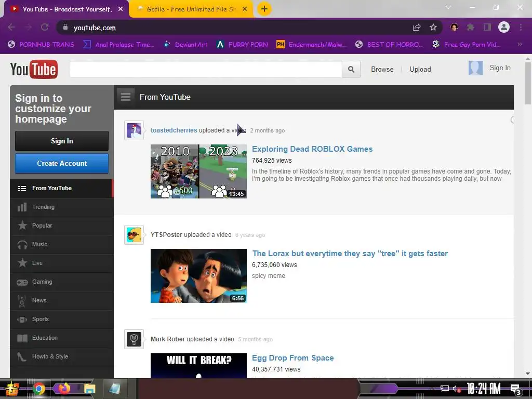Open The Lorax tree video title
The image size is (532, 399).
click(350, 254)
